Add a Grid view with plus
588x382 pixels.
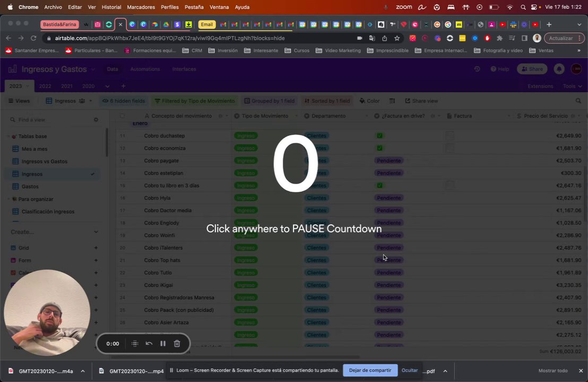pos(96,248)
